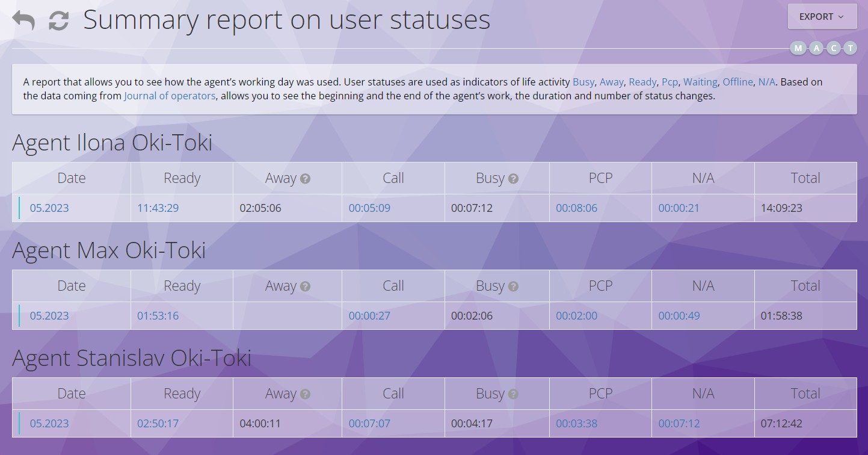
Task: Select Stanislav's Away value 04:00:11
Action: click(x=260, y=424)
